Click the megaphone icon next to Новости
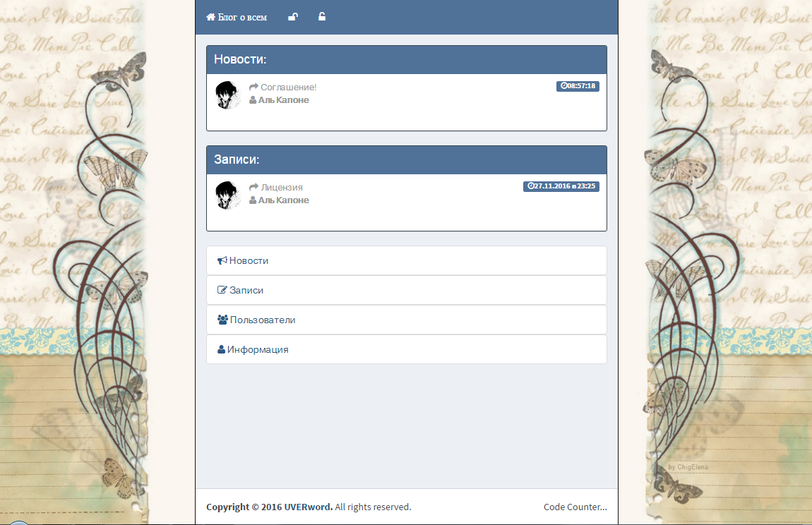This screenshot has width=812, height=525. pos(222,260)
